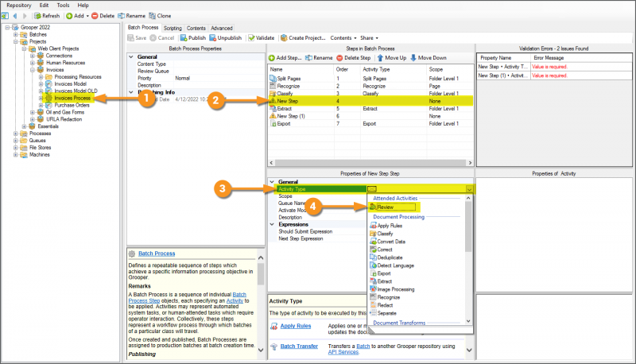Follow the API Services link
636x364 pixels.
coord(343,352)
